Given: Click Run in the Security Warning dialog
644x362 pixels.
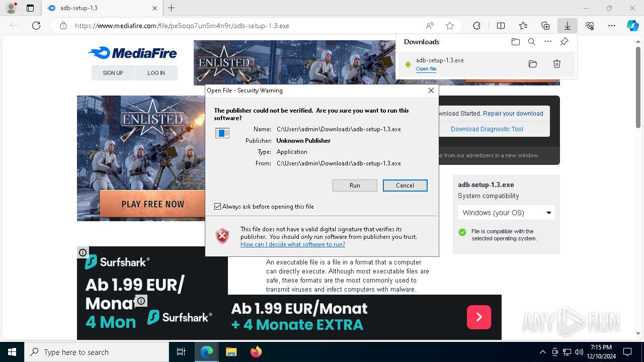Looking at the screenshot, I should (x=355, y=186).
